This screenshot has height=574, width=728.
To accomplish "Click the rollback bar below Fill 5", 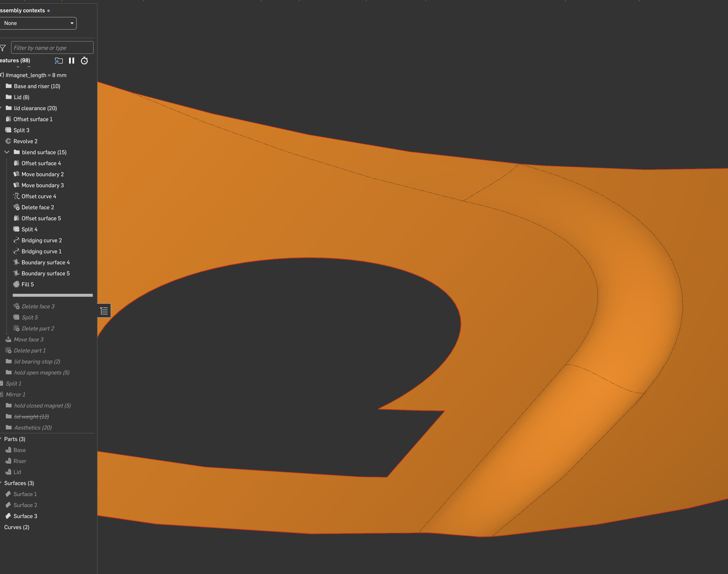I will click(52, 295).
